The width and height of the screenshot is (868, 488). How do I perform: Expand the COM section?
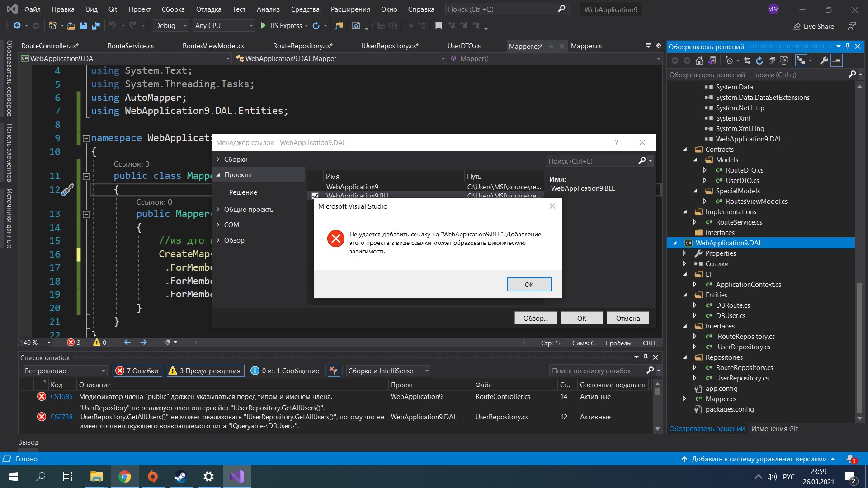click(218, 225)
